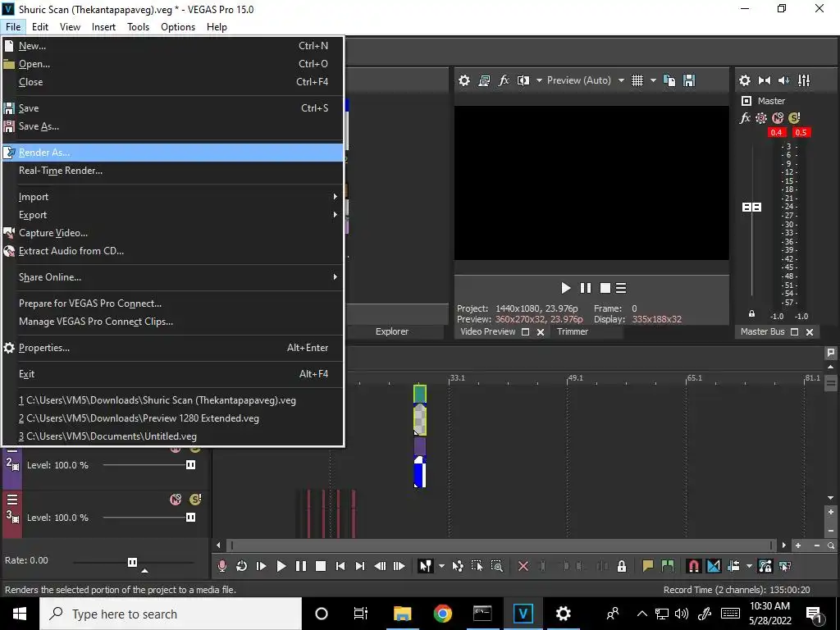Toggle loop playback in transport bar
Image resolution: width=840 pixels, height=630 pixels.
point(242,566)
